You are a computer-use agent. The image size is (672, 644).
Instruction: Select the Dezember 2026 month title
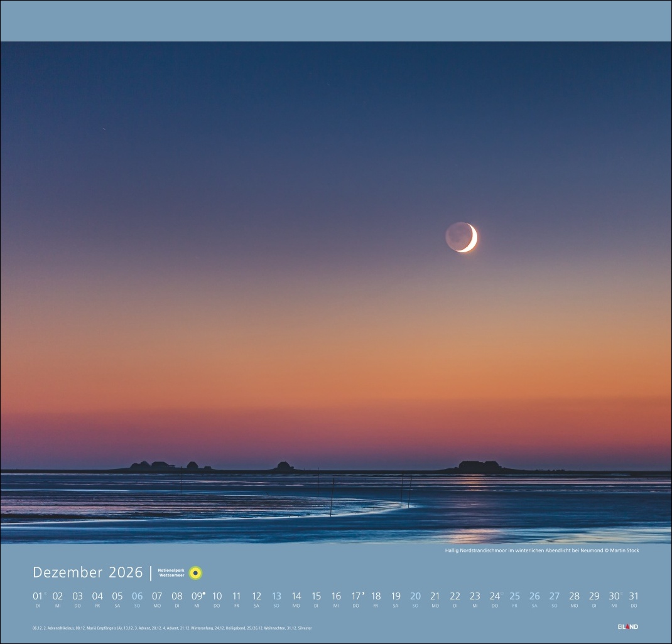pos(88,572)
